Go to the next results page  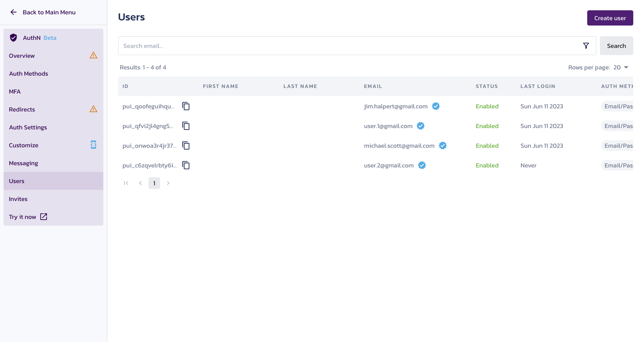click(168, 183)
